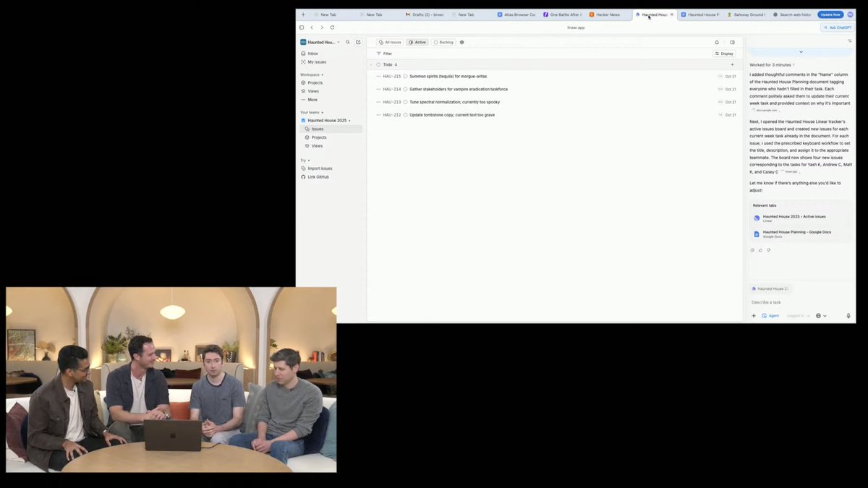Screen dimensions: 868x488
Task: Open Link GitHub in sidebar
Action: coord(315,176)
